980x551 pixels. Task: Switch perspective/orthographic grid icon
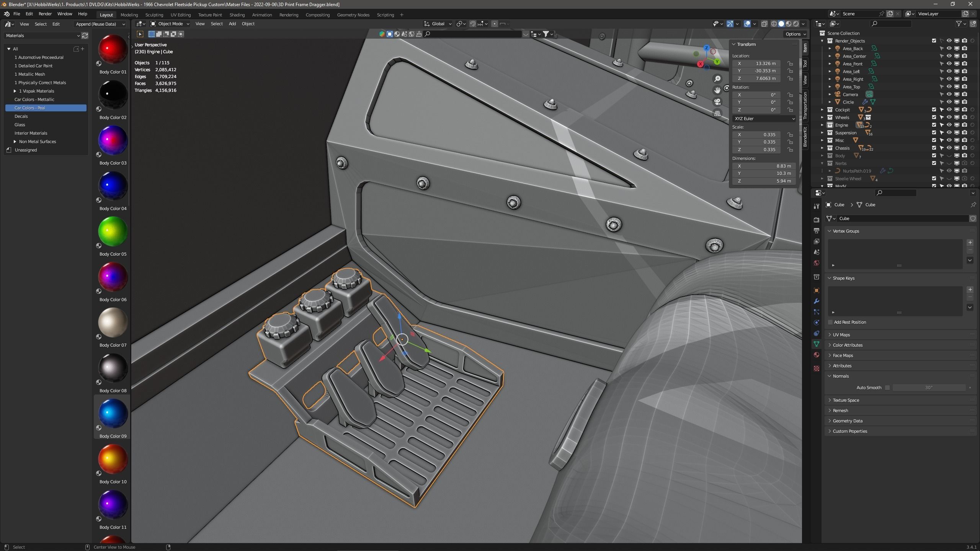[x=717, y=113]
